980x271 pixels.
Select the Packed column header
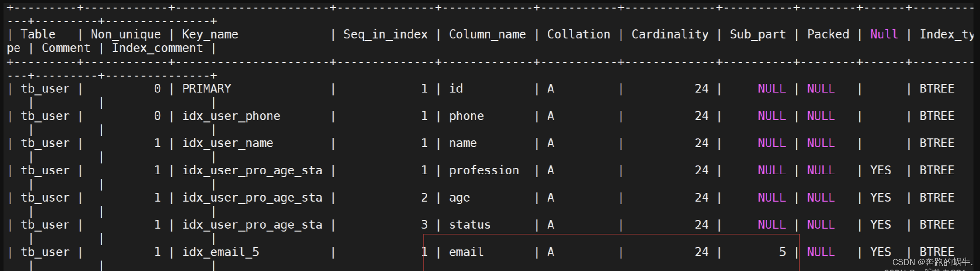tap(828, 34)
